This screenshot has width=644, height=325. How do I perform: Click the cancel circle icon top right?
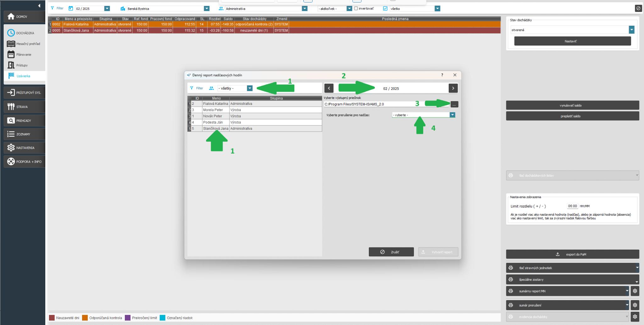(x=638, y=8)
